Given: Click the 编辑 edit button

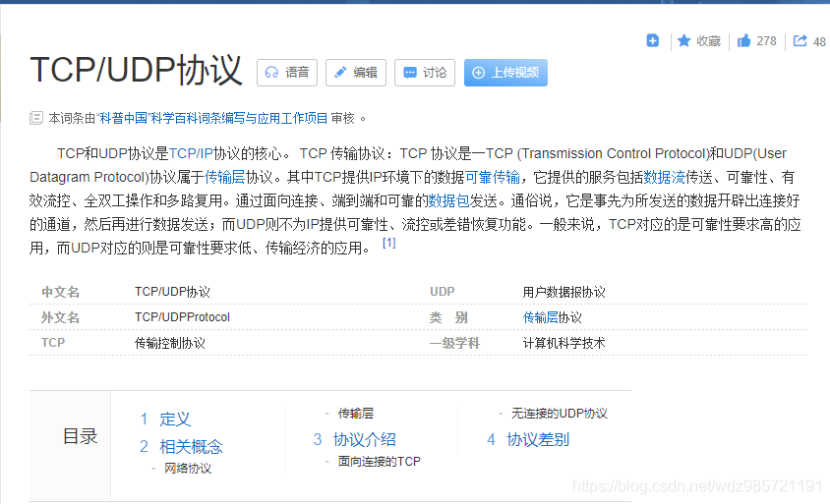Looking at the screenshot, I should pyautogui.click(x=356, y=73).
